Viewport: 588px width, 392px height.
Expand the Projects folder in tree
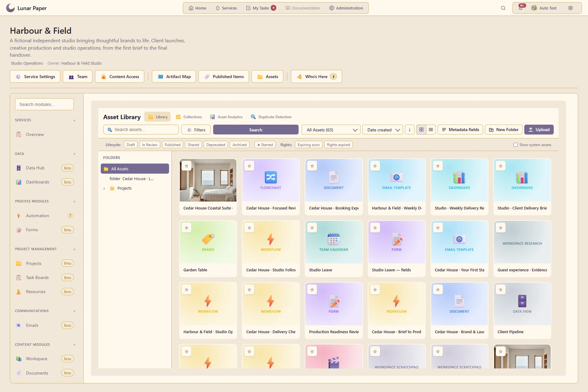[x=104, y=188]
